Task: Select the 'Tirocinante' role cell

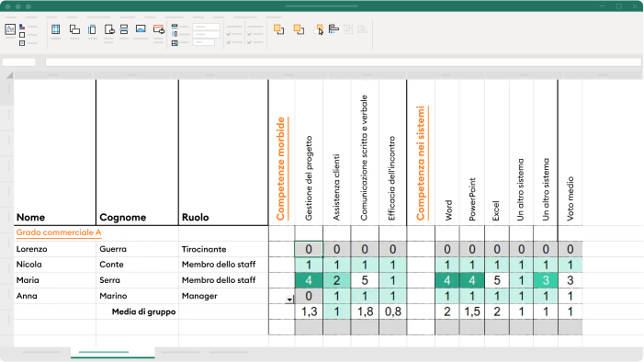Action: coord(223,249)
